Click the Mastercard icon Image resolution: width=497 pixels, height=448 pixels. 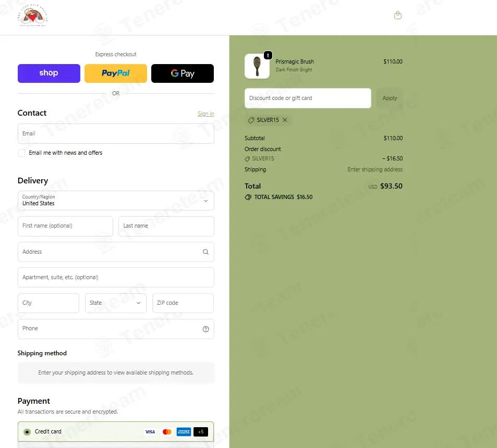coord(167,432)
